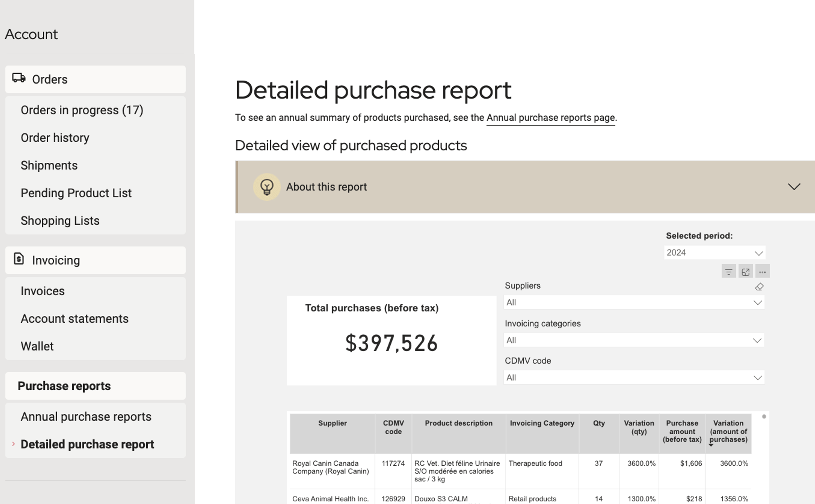Click the Invoicing document icon
The image size is (815, 504).
click(19, 259)
